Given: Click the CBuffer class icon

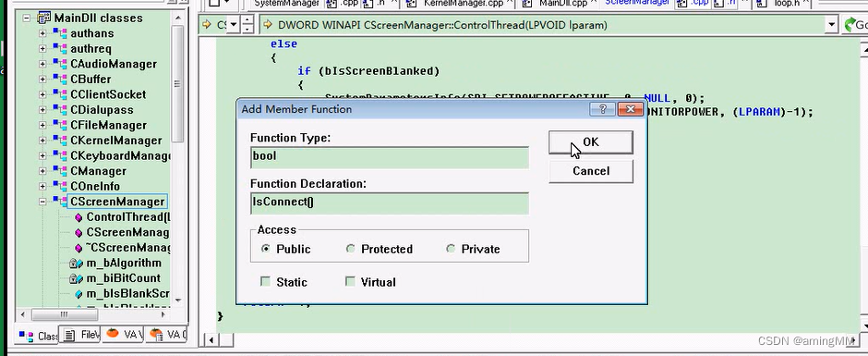Looking at the screenshot, I should pyautogui.click(x=60, y=80).
